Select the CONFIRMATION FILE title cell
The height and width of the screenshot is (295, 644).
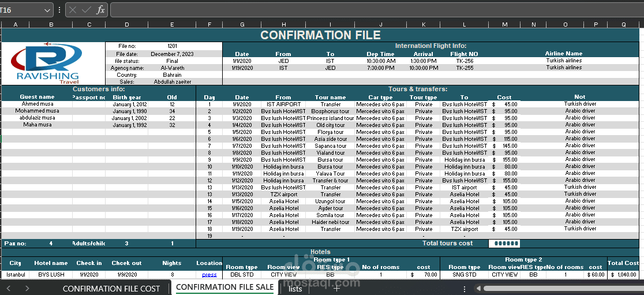(x=320, y=35)
